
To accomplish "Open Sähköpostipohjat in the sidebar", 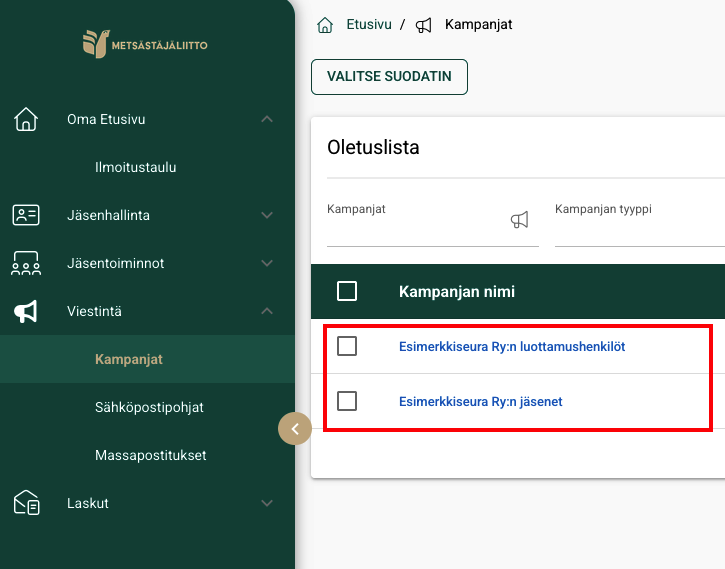I will pyautogui.click(x=149, y=407).
